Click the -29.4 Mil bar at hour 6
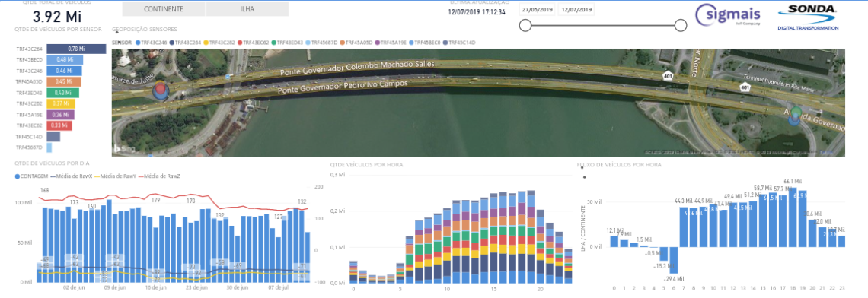The width and height of the screenshot is (868, 298). 673,261
